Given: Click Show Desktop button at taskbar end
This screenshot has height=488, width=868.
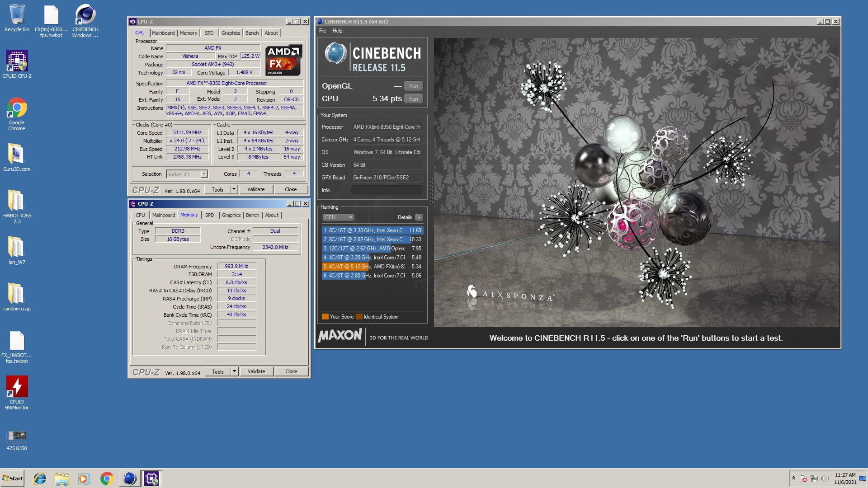Looking at the screenshot, I should [x=863, y=479].
